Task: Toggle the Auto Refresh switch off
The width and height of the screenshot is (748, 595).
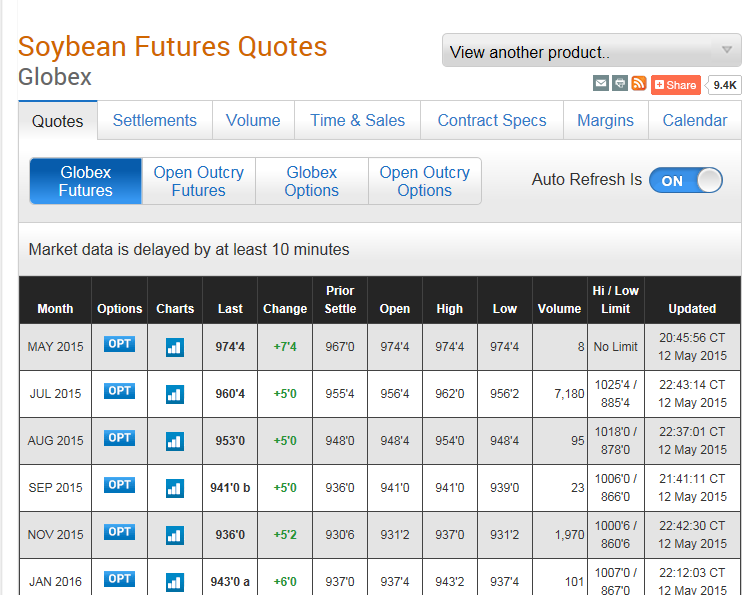Action: pos(685,180)
